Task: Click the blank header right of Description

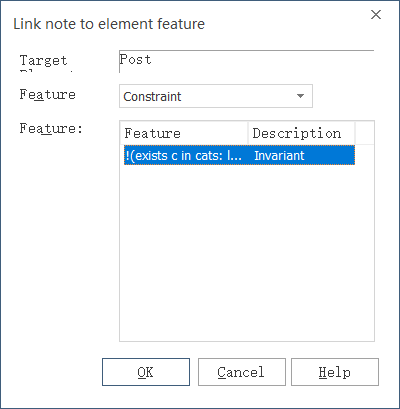Action: (x=365, y=133)
